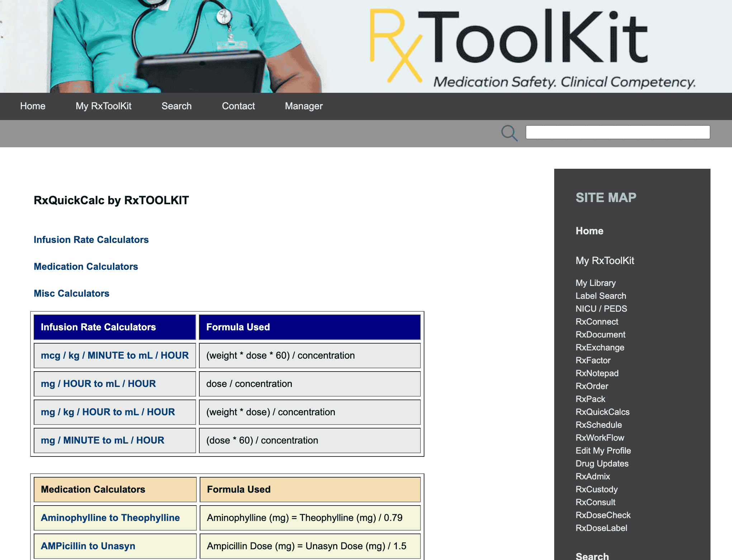The width and height of the screenshot is (732, 560).
Task: Open the Infusion Rate Calculators link
Action: click(91, 239)
